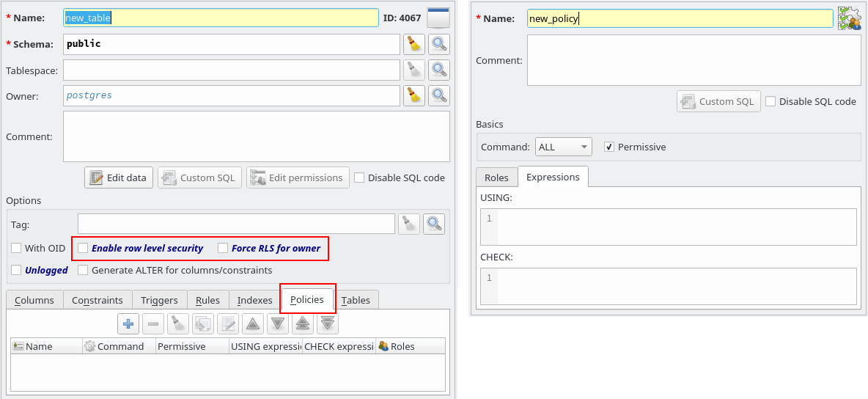Image resolution: width=868 pixels, height=399 pixels.
Task: Move the policy to the first position
Action: pyautogui.click(x=302, y=323)
